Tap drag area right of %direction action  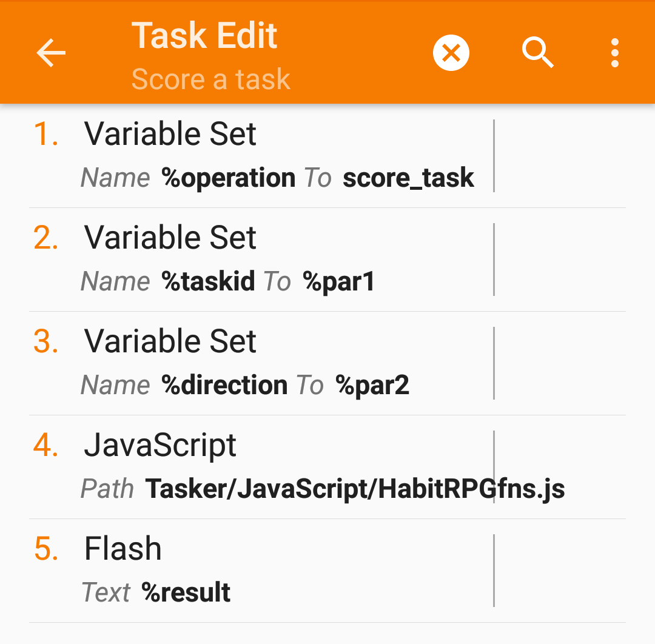click(559, 363)
